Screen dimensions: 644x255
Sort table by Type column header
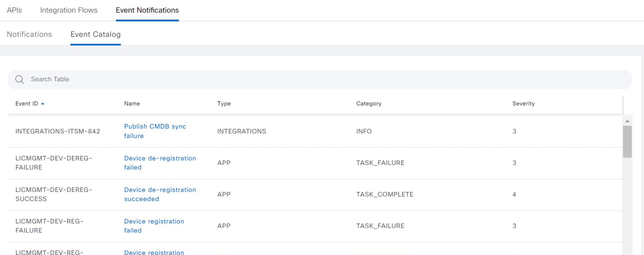224,104
